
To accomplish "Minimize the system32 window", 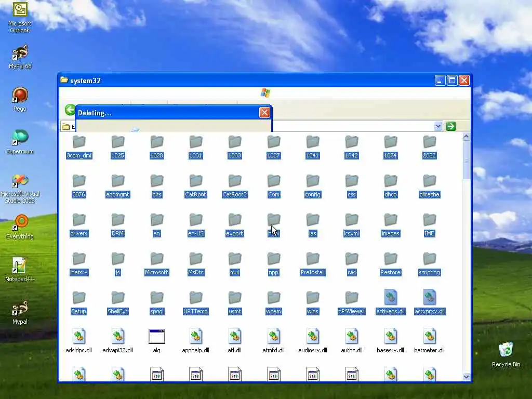I will (440, 81).
